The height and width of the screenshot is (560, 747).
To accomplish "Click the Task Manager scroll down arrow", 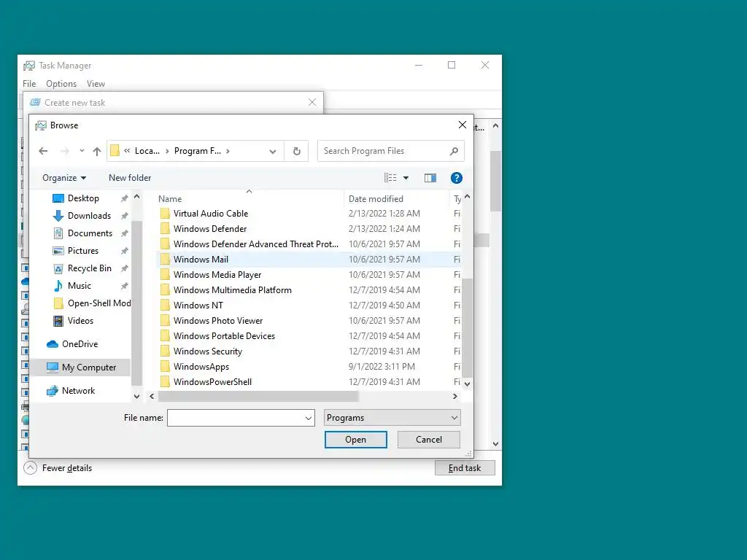I will [x=495, y=444].
